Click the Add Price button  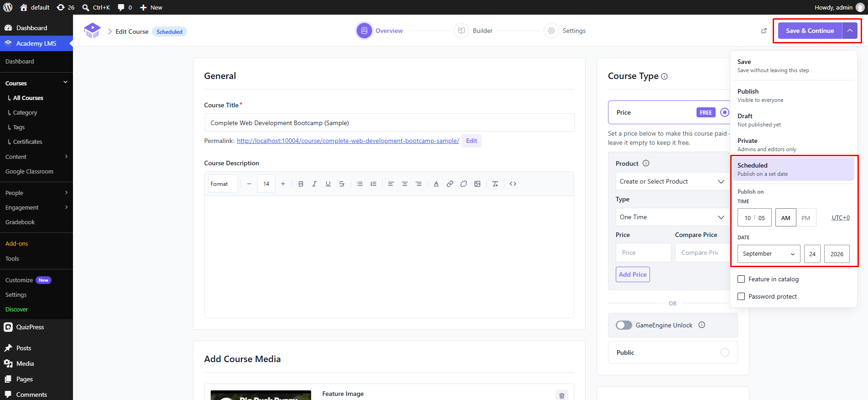click(x=633, y=274)
